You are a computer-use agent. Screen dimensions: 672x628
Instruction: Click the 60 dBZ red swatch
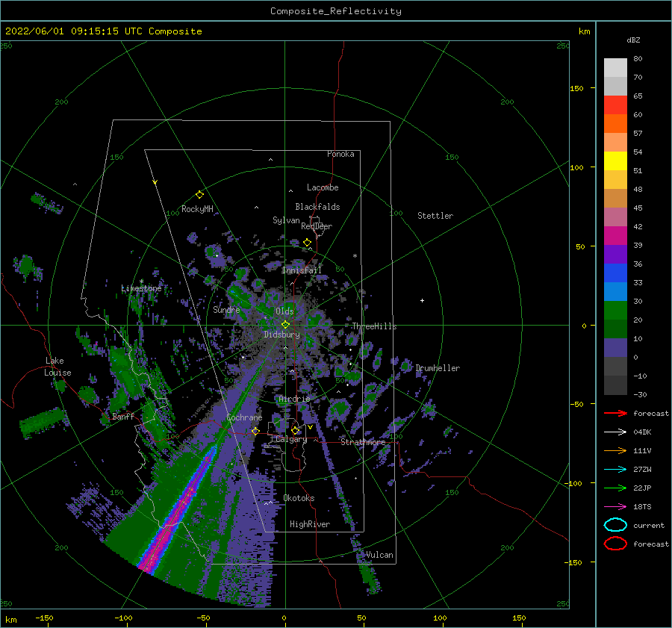(615, 105)
